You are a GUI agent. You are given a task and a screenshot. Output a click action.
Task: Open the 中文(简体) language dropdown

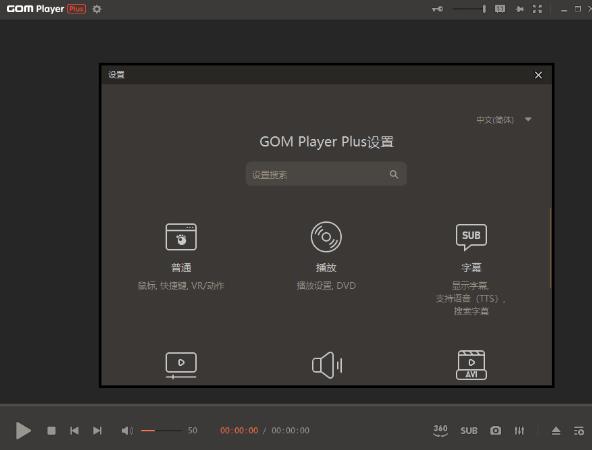tap(504, 120)
